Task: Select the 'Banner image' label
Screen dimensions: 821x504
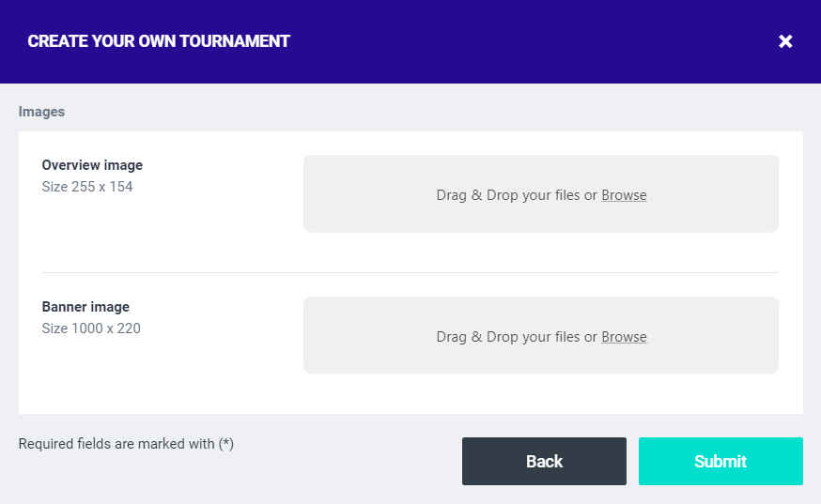Action: 85,307
